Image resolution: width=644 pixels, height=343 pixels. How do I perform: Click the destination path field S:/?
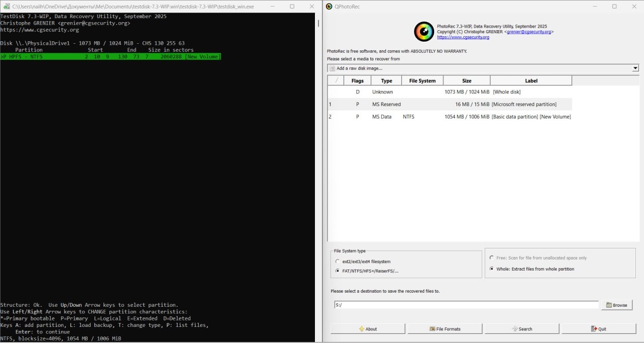[466, 305]
